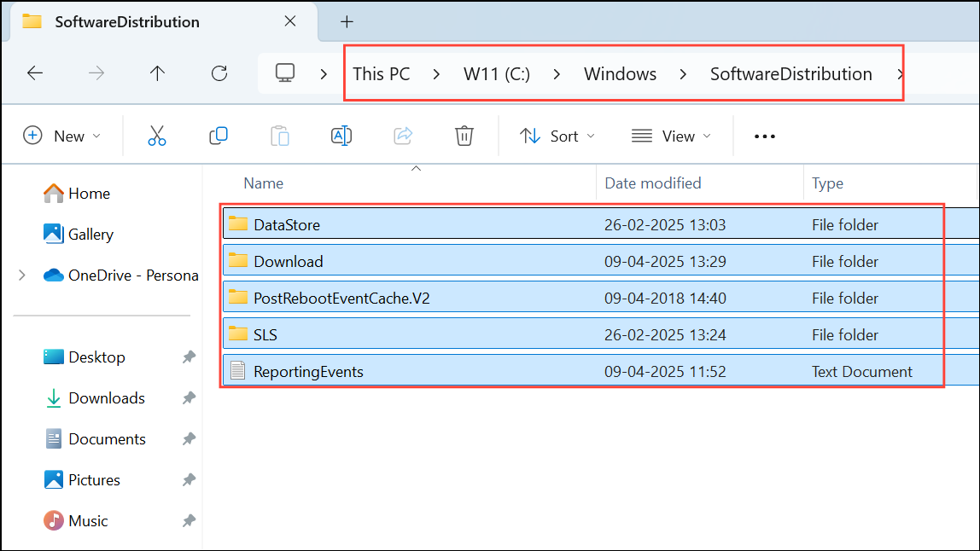Paste items from clipboard

point(279,136)
